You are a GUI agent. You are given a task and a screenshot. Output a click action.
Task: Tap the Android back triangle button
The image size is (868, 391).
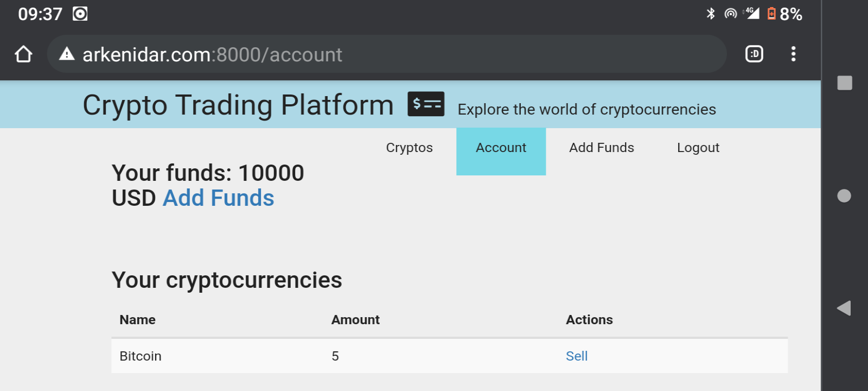pyautogui.click(x=844, y=308)
